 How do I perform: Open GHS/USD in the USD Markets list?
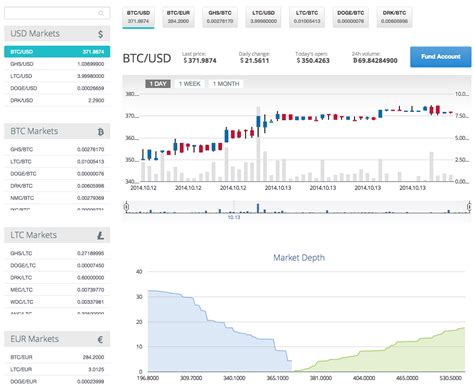57,64
